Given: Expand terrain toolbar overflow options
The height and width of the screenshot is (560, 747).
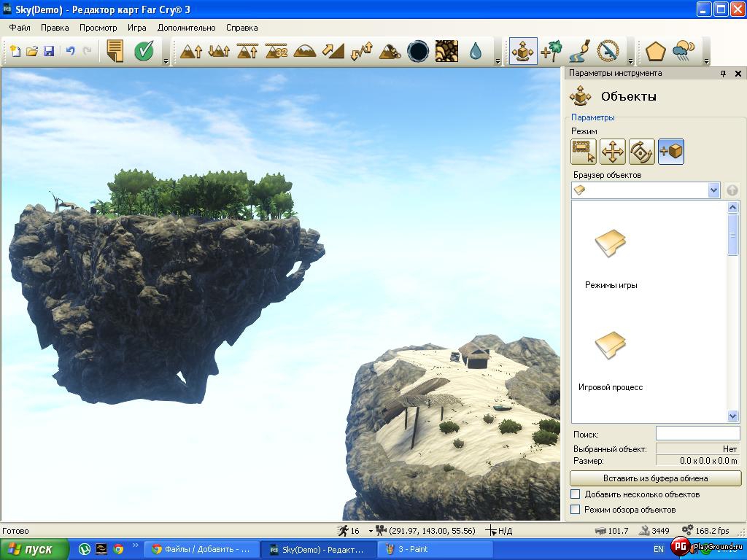Looking at the screenshot, I should point(498,61).
